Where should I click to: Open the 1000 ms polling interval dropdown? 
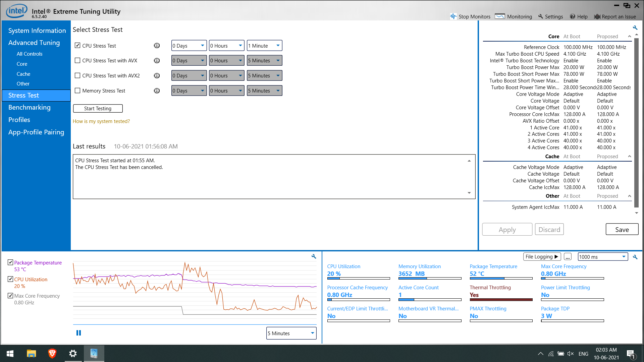coord(603,257)
